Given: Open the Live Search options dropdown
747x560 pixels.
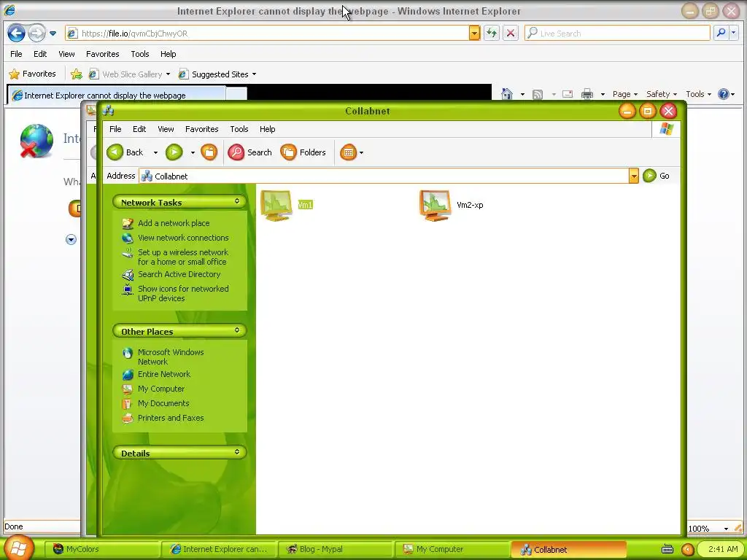Looking at the screenshot, I should click(734, 33).
